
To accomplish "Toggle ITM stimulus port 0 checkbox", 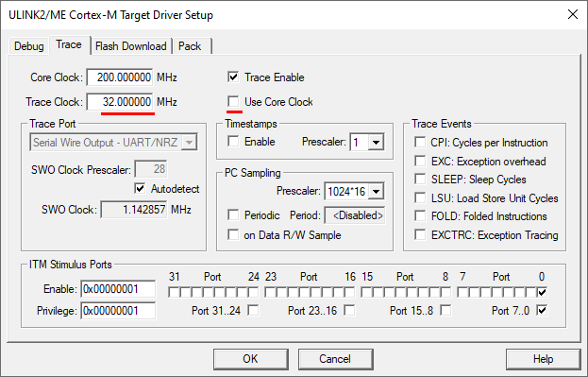I will tap(542, 292).
